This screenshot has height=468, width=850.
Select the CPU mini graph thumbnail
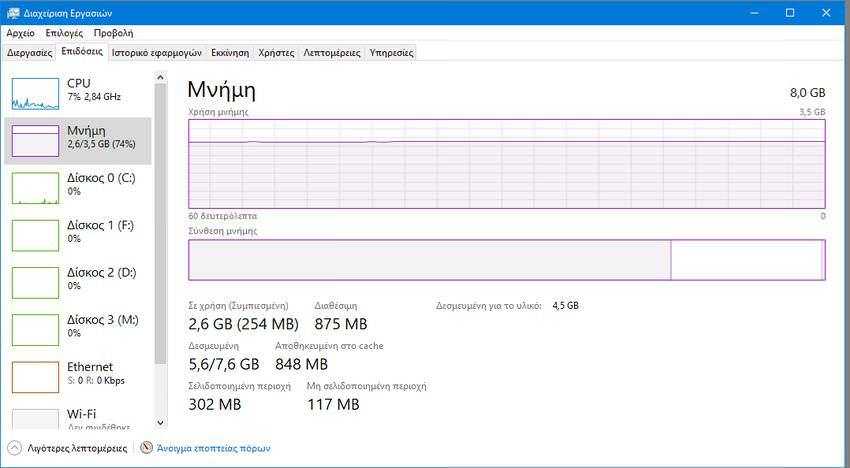coord(35,93)
